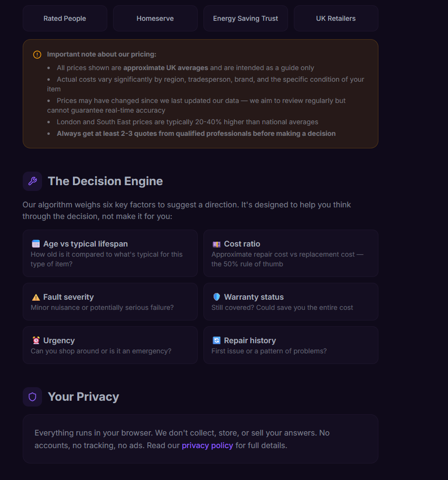
Task: Click the Your Privacy heading
Action: coord(83,397)
